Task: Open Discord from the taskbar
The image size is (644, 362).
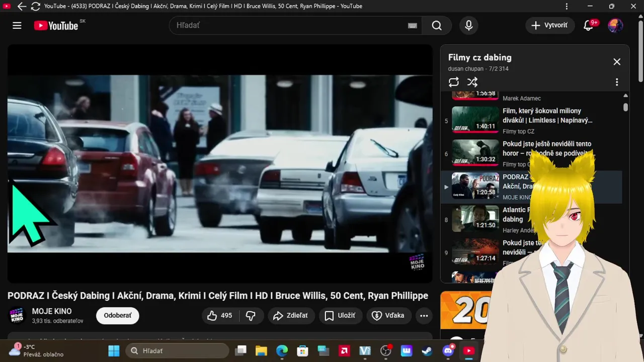Action: click(x=448, y=350)
